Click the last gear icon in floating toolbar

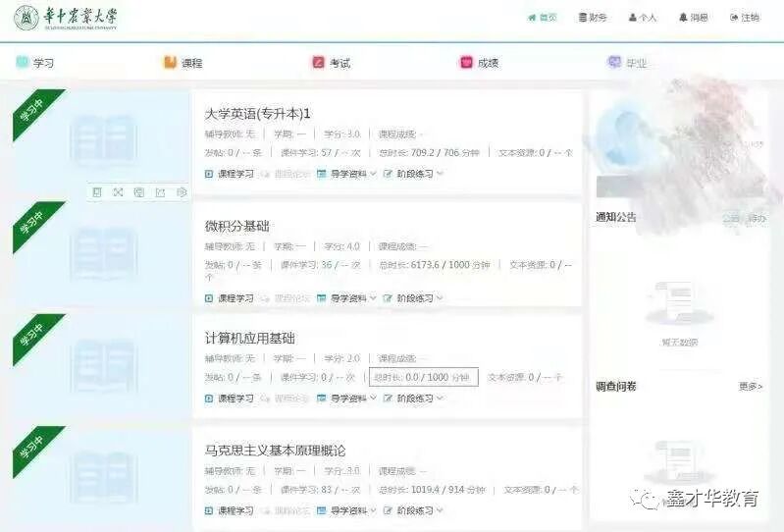pos(182,192)
